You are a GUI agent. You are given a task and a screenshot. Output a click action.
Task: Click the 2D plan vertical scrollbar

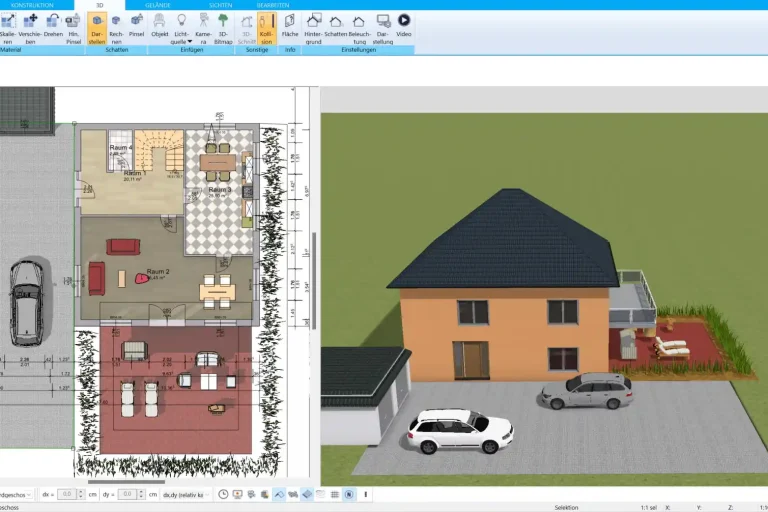pyautogui.click(x=314, y=281)
